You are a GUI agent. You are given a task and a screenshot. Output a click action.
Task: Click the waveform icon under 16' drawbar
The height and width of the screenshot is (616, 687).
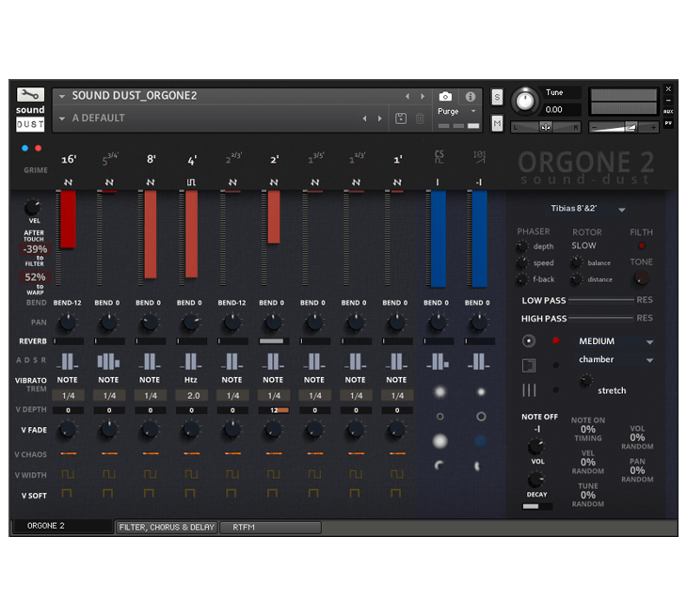69,182
